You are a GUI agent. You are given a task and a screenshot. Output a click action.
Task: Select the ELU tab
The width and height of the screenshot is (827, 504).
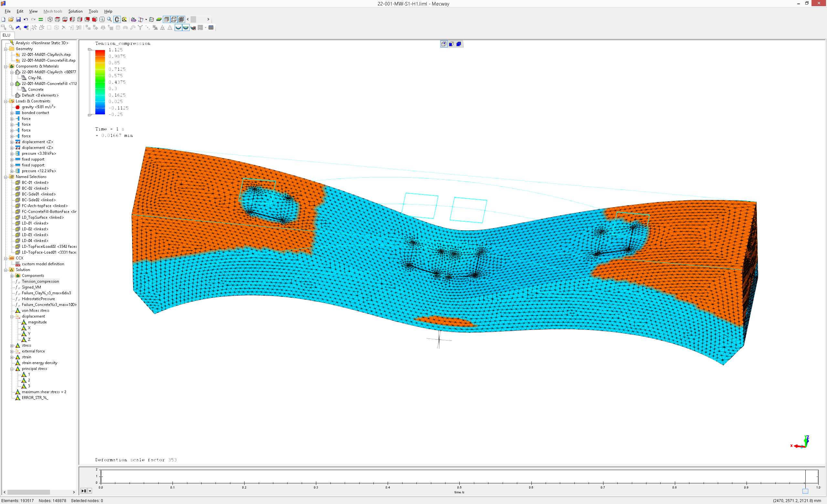(7, 35)
